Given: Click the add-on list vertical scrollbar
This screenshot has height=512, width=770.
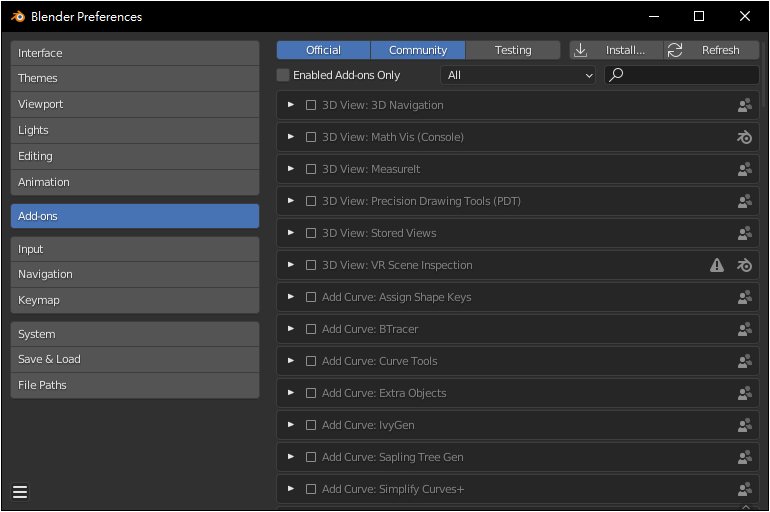Looking at the screenshot, I should 764,74.
